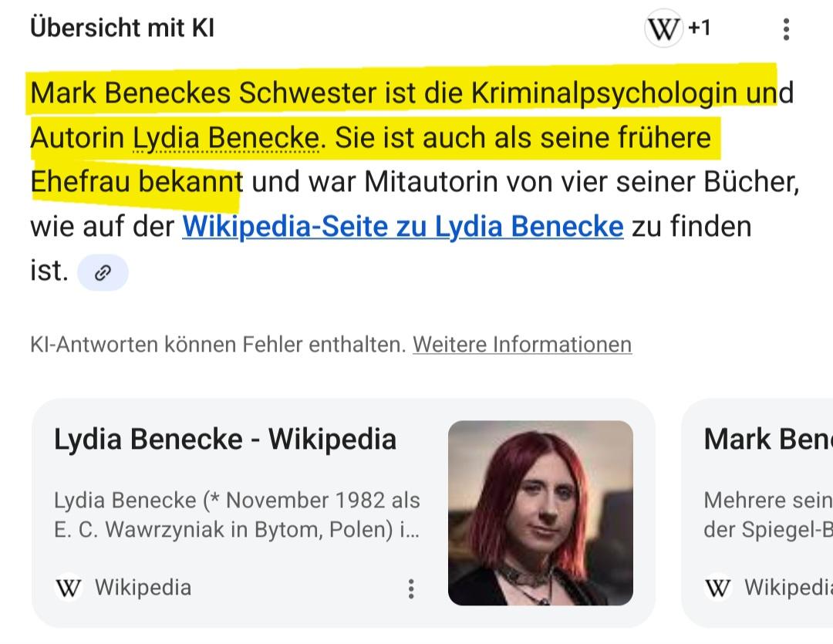This screenshot has width=833, height=644.
Task: Click the Wikipedia W icon in Lydia card
Action: point(69,588)
